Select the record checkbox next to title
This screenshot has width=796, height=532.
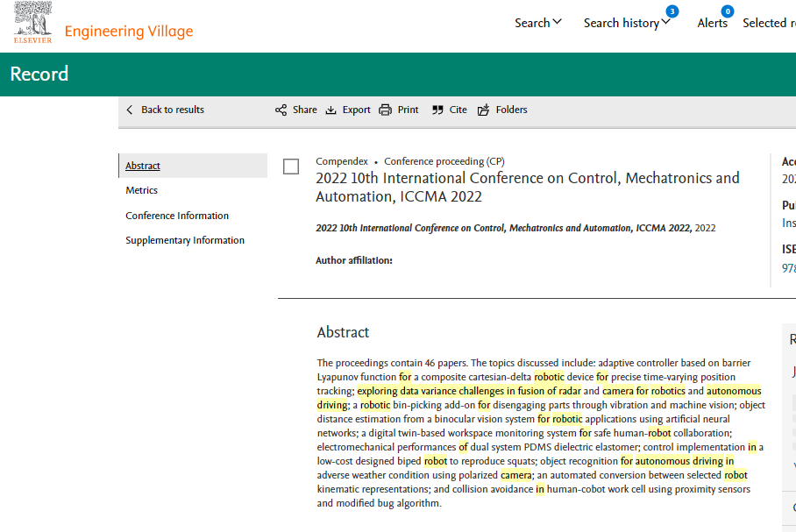pyautogui.click(x=291, y=167)
